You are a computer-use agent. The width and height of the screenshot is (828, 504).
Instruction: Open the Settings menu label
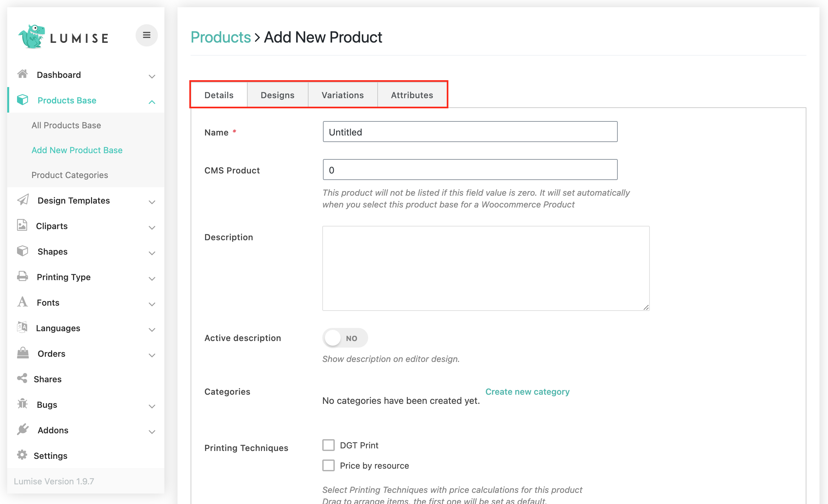50,456
